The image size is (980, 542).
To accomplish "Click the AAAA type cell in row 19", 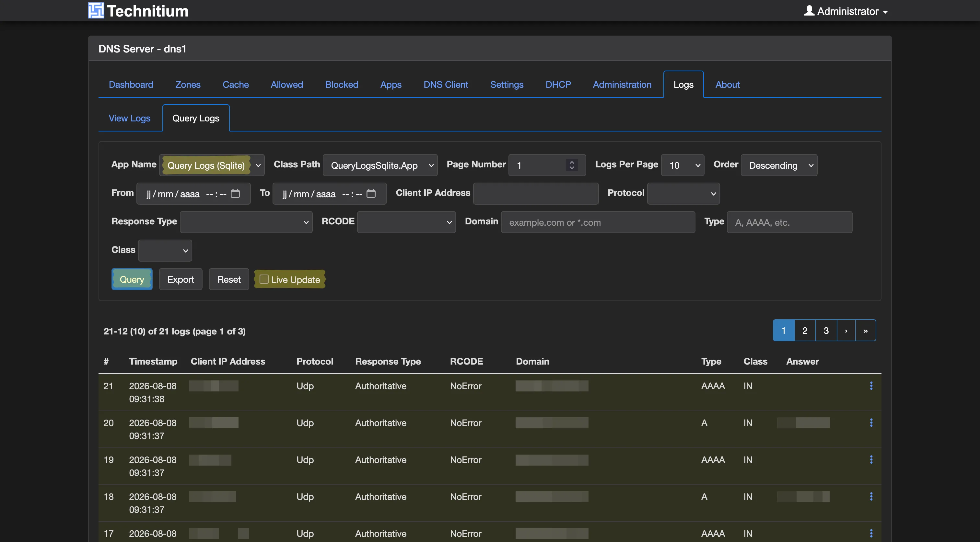I will tap(713, 459).
